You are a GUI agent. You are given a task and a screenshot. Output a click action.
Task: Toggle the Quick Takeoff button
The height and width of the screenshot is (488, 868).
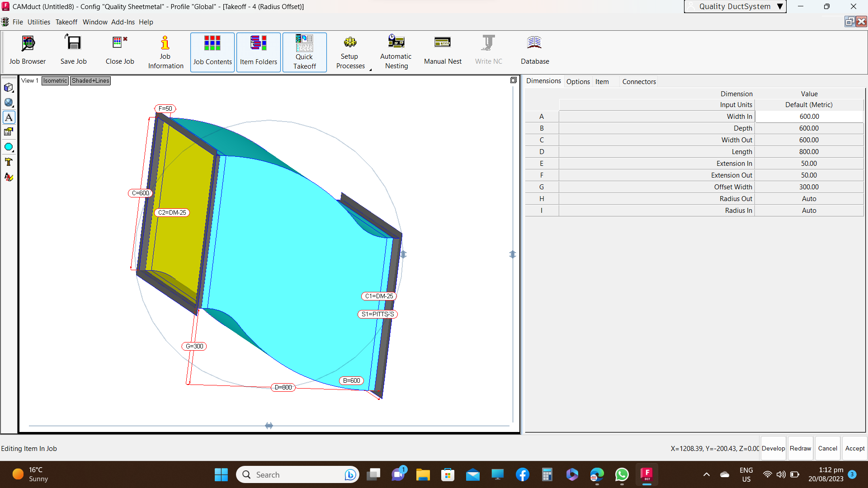point(304,52)
